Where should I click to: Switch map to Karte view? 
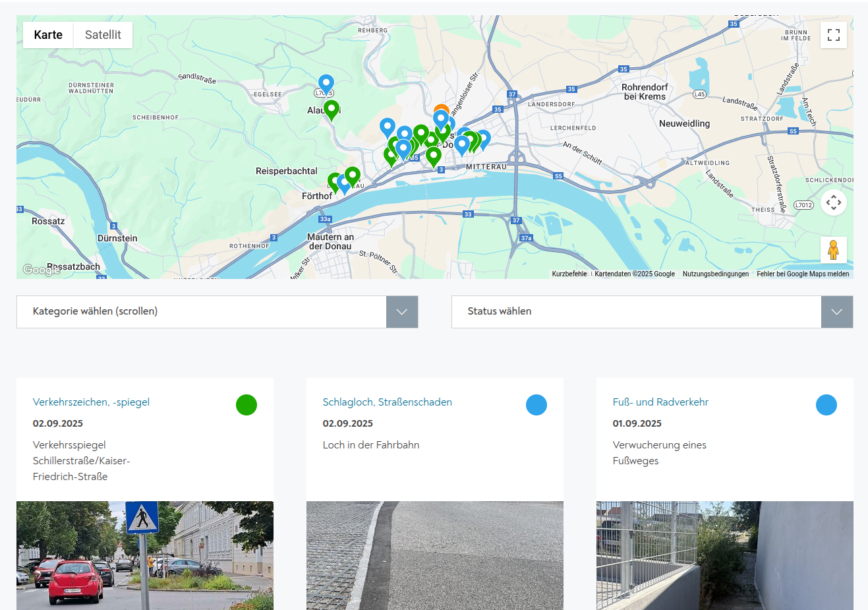tap(48, 35)
